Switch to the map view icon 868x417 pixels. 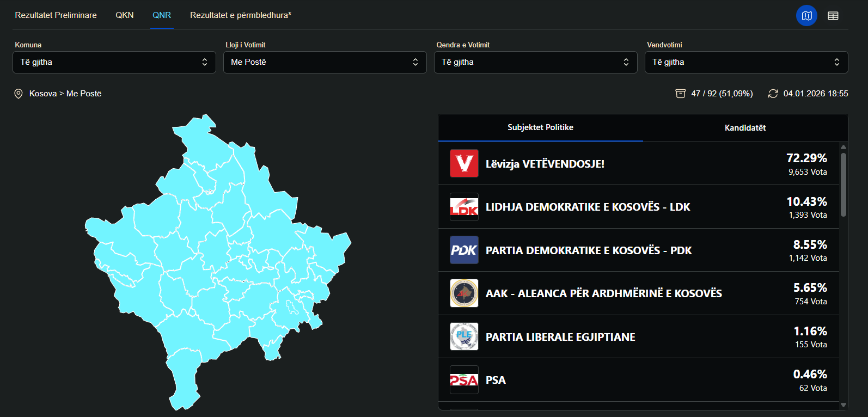click(x=806, y=16)
